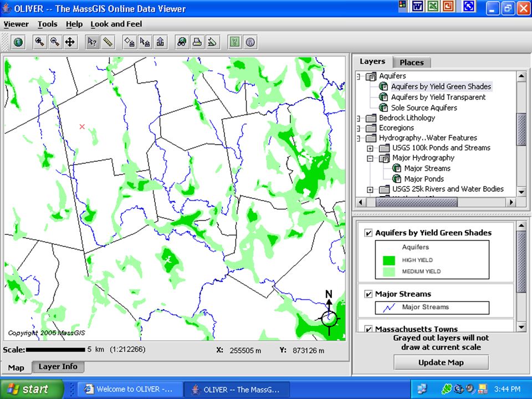The image size is (532, 399).
Task: Click the layer tree scroll-down arrow
Action: pyautogui.click(x=521, y=192)
